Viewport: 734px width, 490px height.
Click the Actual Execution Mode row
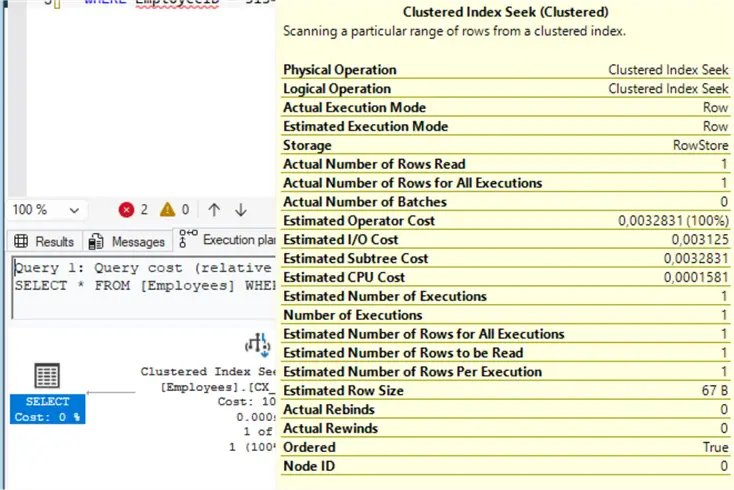point(506,107)
